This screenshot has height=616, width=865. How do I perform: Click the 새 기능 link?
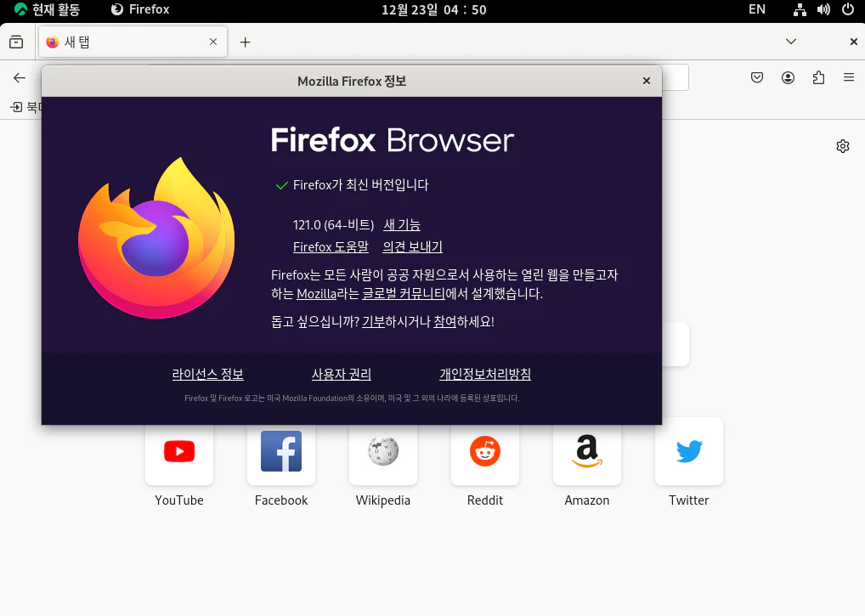point(402,225)
